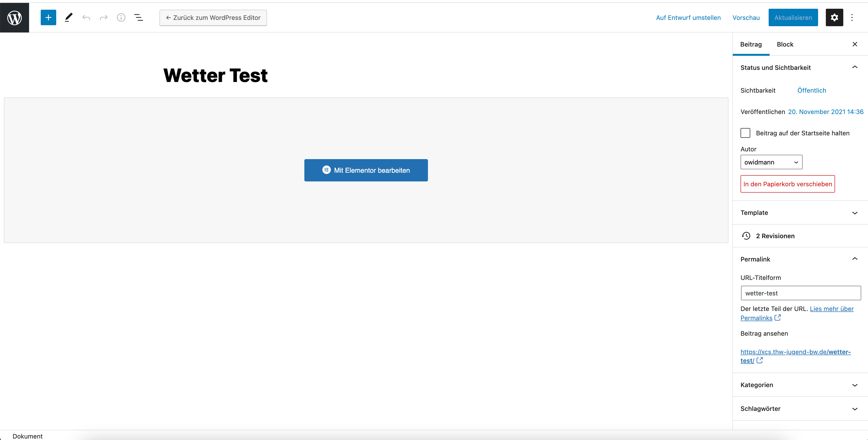Expand the Schlagwörter panel

coord(800,409)
